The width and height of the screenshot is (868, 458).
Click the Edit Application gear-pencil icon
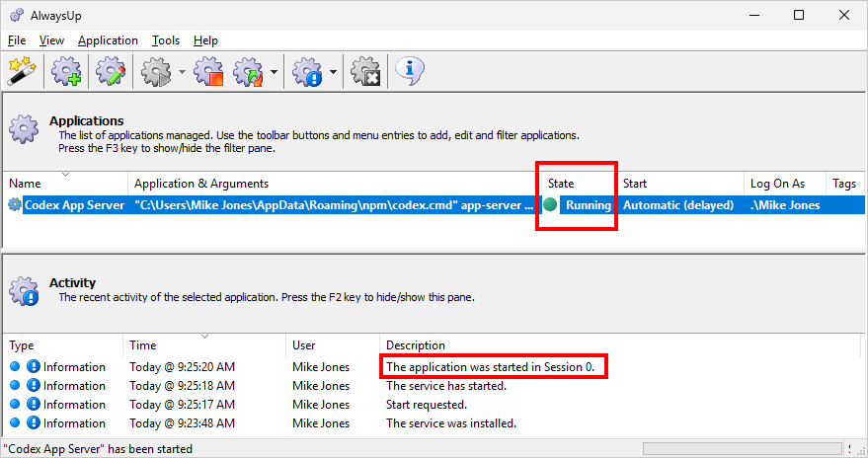(x=111, y=71)
